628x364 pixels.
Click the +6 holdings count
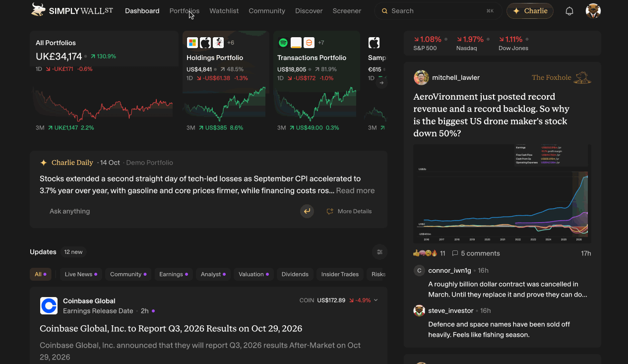(x=231, y=43)
